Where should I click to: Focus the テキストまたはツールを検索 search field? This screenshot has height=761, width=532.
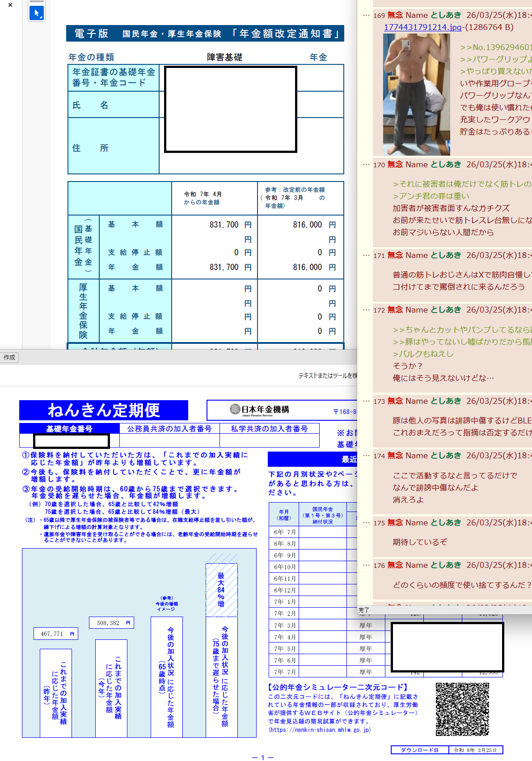tap(327, 376)
